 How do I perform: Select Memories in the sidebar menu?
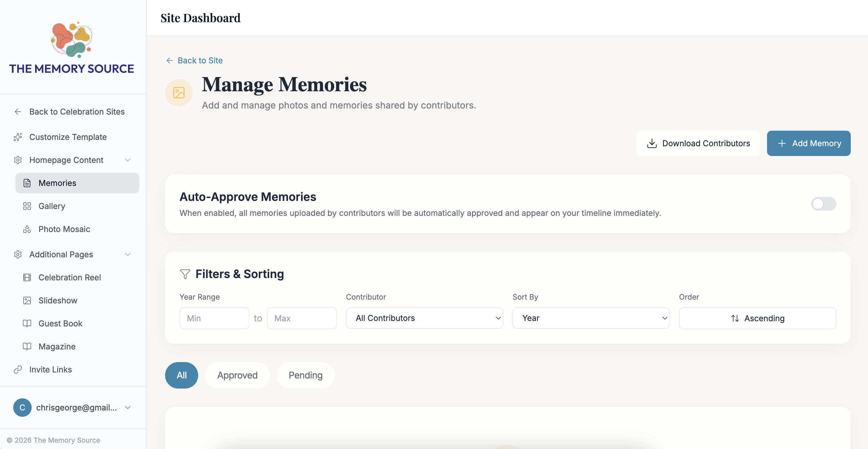57,183
